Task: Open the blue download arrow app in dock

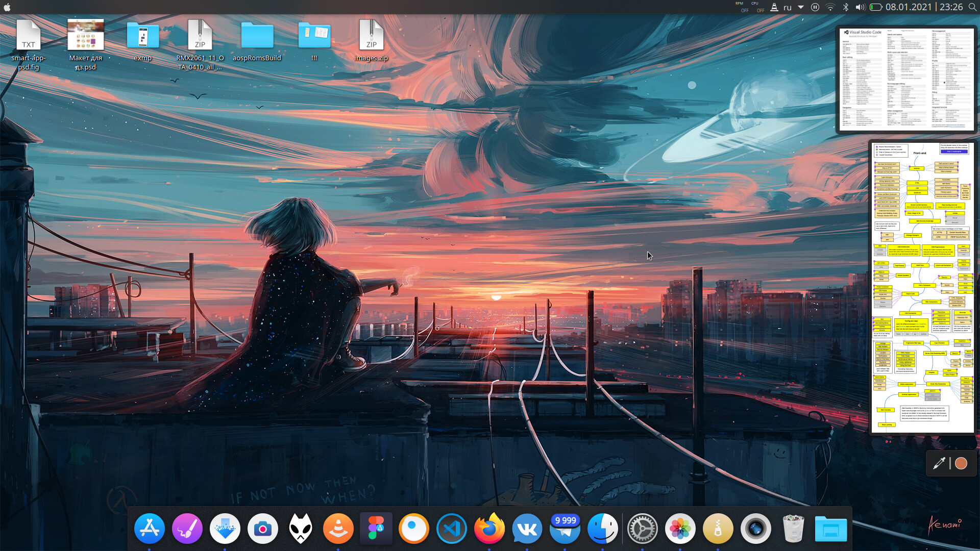Action: pos(225,528)
